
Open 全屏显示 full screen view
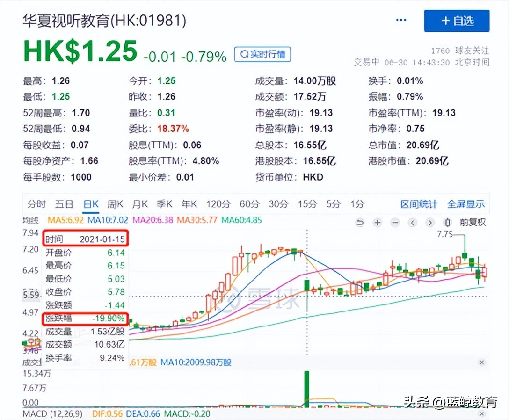(x=466, y=204)
